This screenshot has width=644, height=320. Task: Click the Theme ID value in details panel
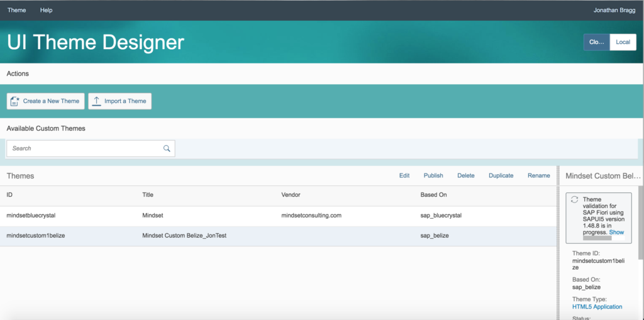[599, 263]
